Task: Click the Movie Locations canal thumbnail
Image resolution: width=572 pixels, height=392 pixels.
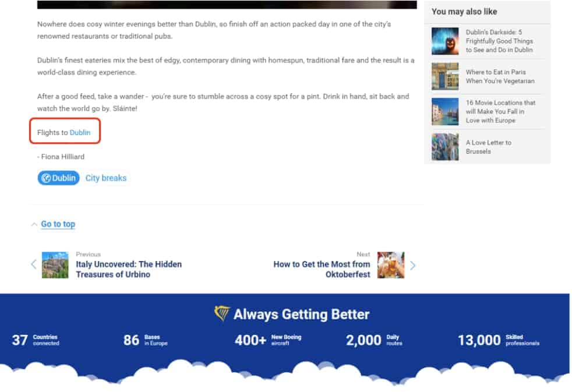Action: pos(445,111)
